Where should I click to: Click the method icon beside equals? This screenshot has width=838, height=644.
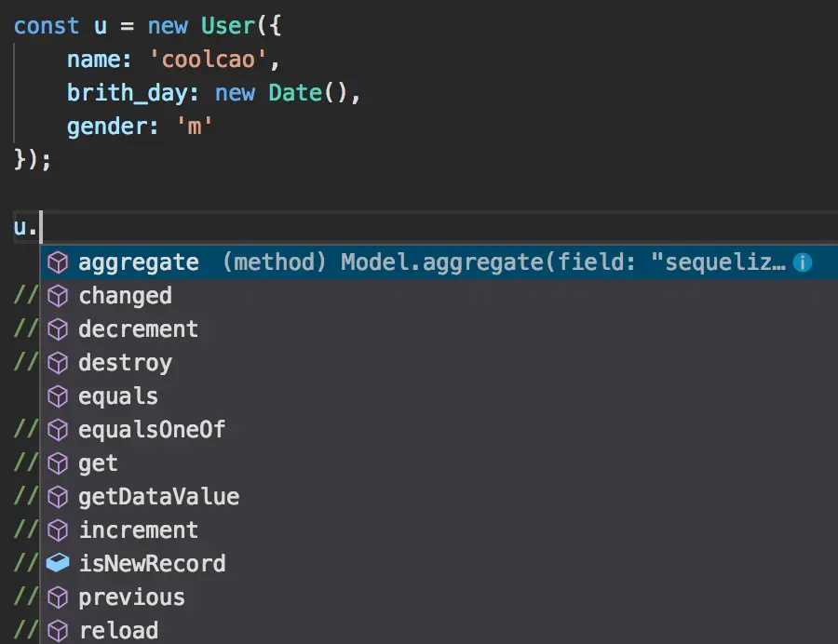(58, 396)
